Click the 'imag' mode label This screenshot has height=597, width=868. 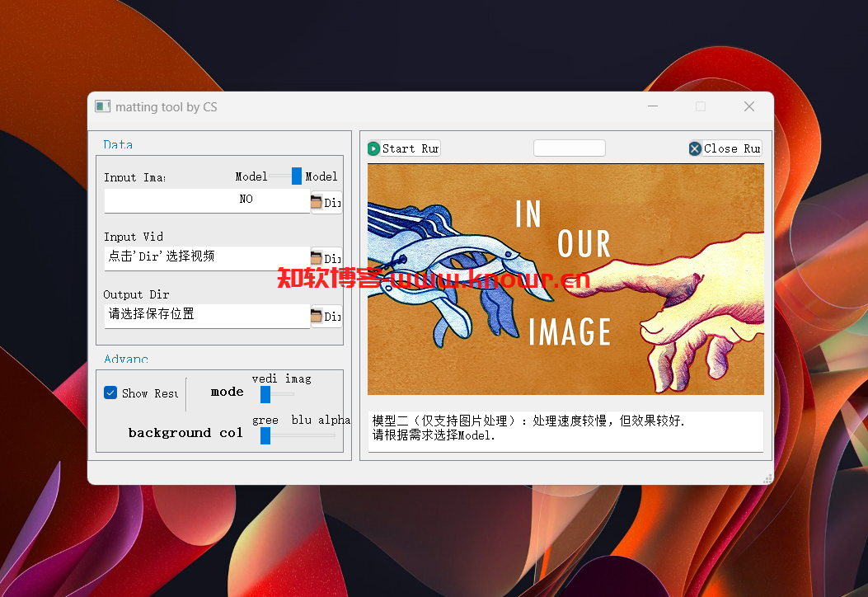298,378
